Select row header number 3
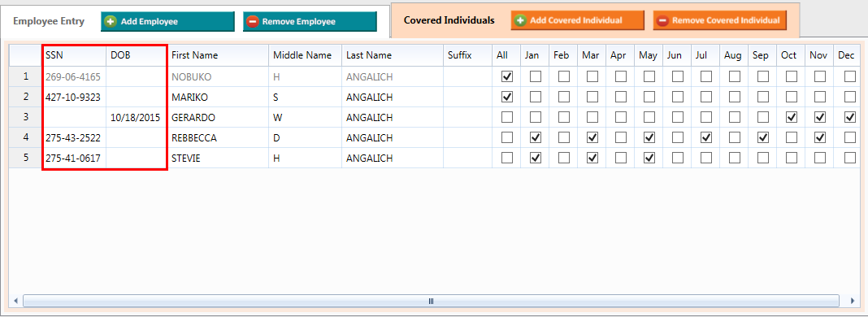Screen dimensions: 868x317 [26, 117]
